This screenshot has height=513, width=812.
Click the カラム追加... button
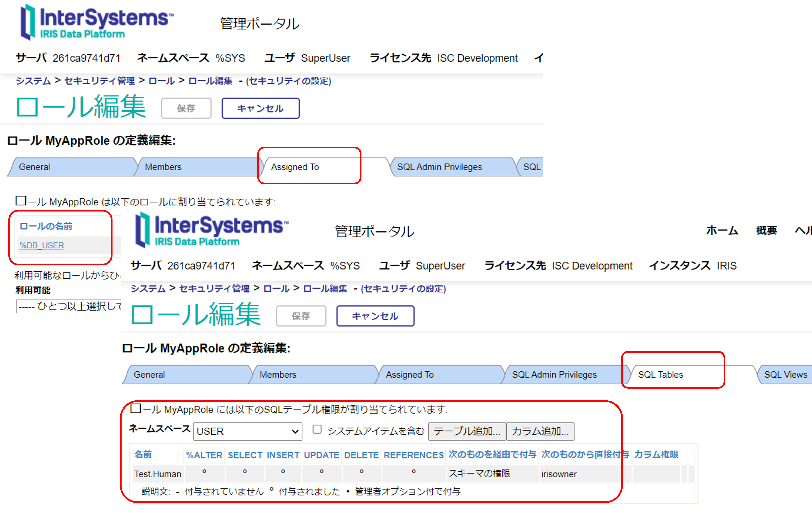tap(540, 431)
